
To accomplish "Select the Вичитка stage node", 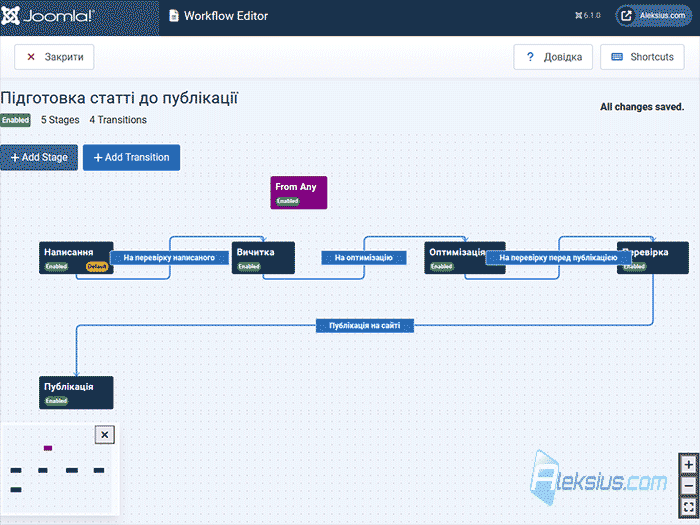I will tap(263, 258).
